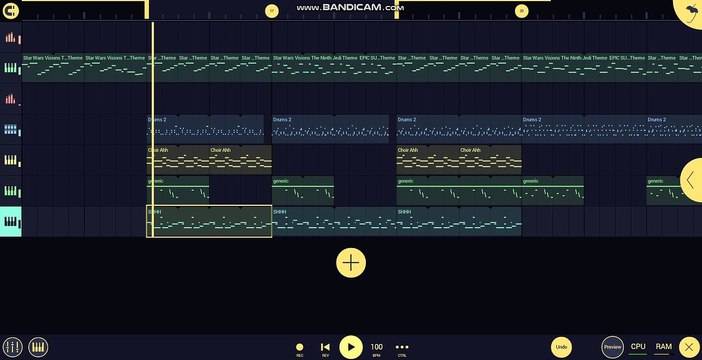
Task: Select the pink bar-graph track icon above Drums track
Action: [x=11, y=99]
